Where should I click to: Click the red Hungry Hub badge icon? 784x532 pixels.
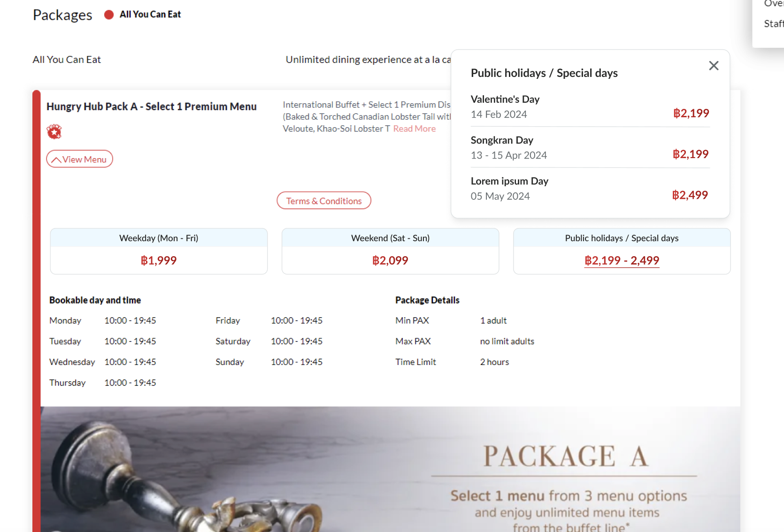(54, 132)
